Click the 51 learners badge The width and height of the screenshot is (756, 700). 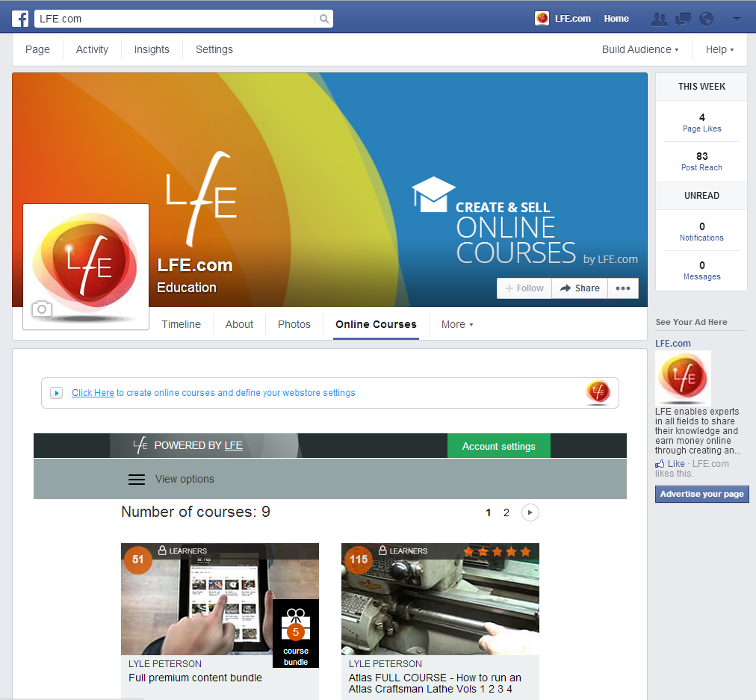point(138,560)
